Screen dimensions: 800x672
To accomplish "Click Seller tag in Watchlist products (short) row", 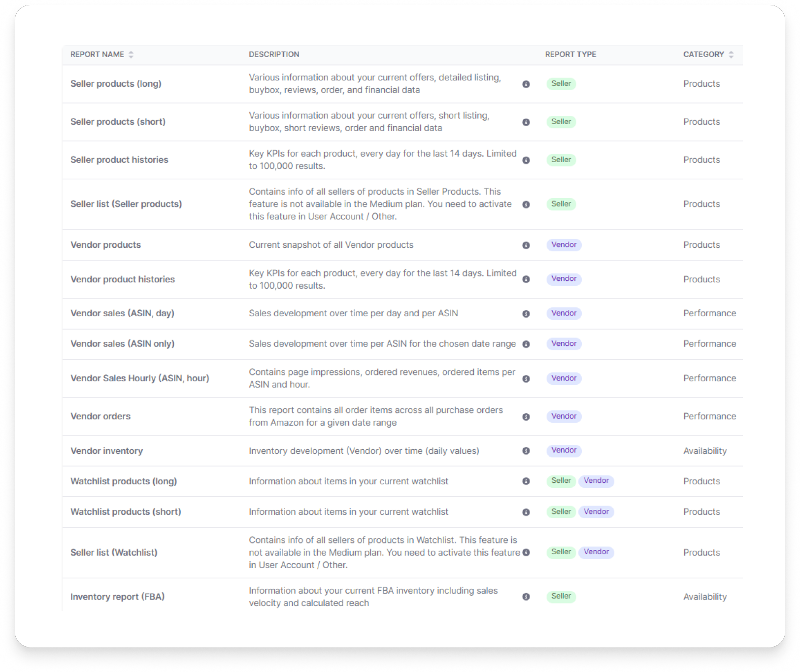I will point(561,512).
